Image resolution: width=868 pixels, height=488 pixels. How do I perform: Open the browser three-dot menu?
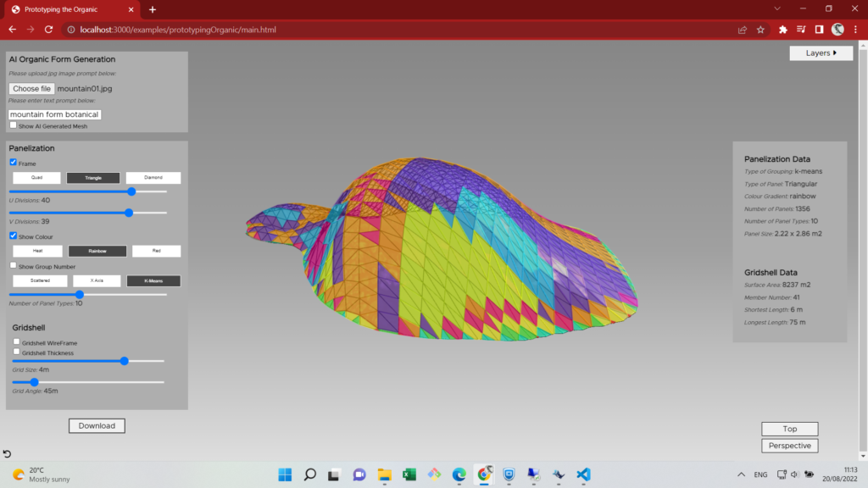[x=855, y=30]
